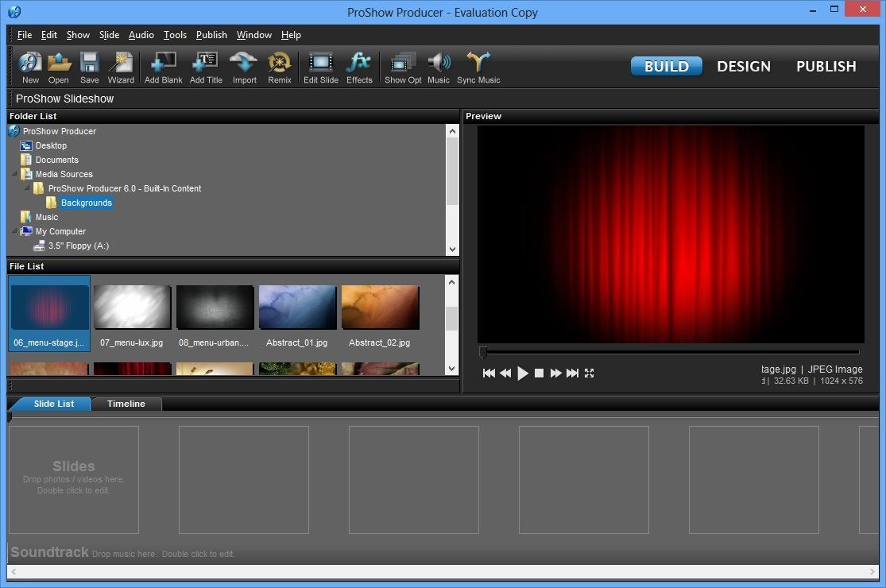
Task: Switch to the BUILD workspace
Action: pos(666,66)
